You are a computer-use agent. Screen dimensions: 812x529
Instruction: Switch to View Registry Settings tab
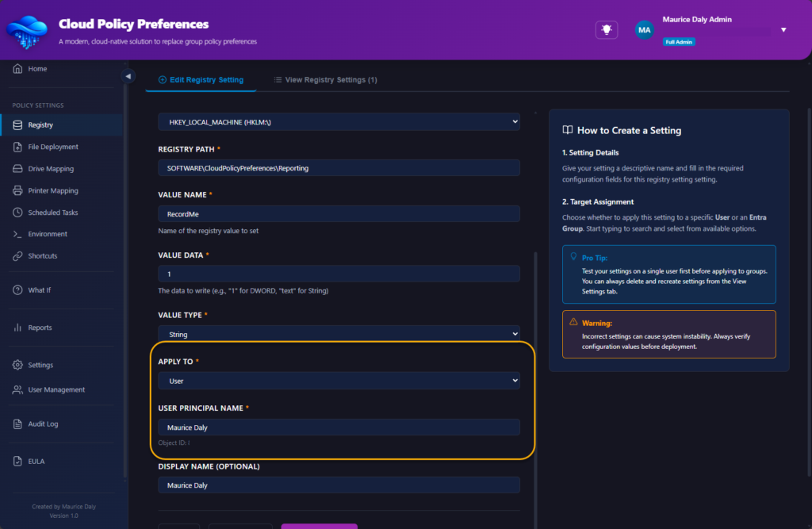pyautogui.click(x=325, y=80)
